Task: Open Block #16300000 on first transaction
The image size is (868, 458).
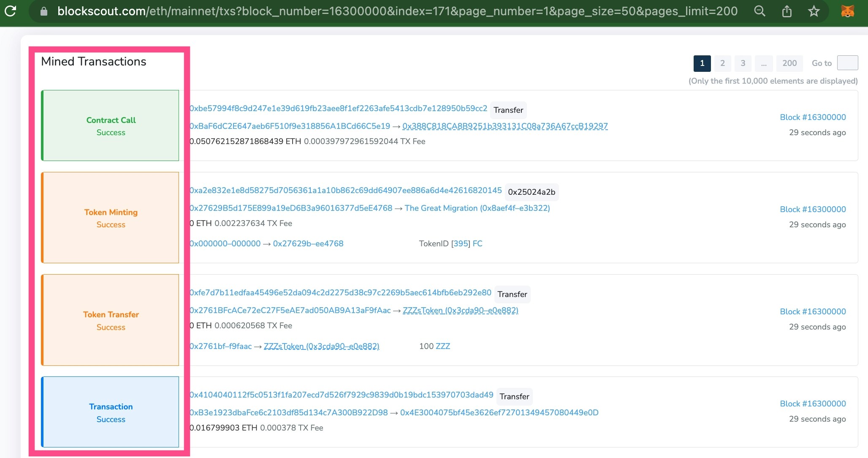Action: point(813,117)
